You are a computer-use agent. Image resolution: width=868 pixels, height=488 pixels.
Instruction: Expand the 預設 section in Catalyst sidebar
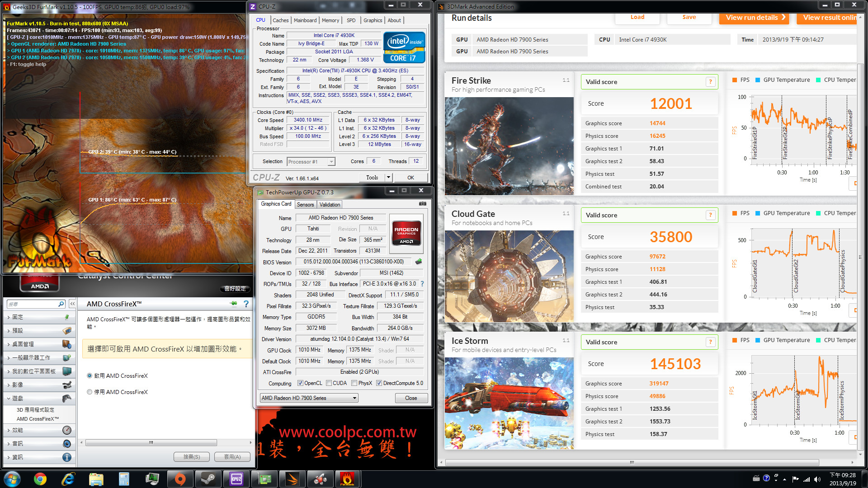point(38,331)
